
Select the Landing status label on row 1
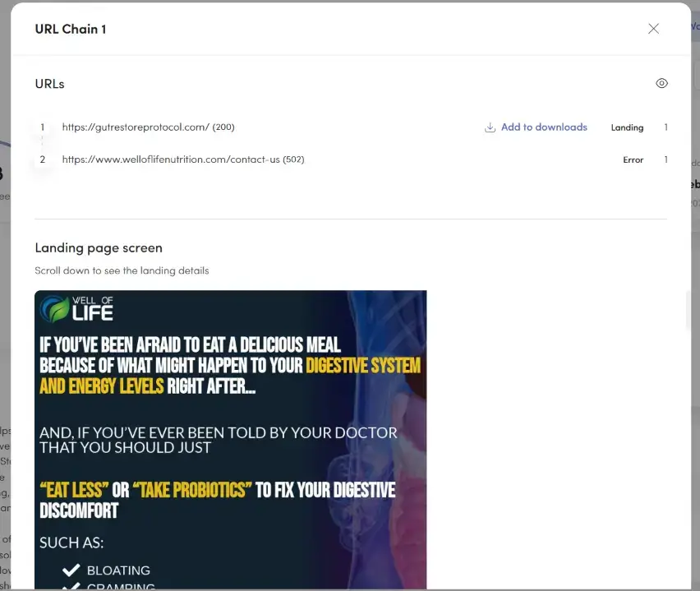tap(627, 127)
